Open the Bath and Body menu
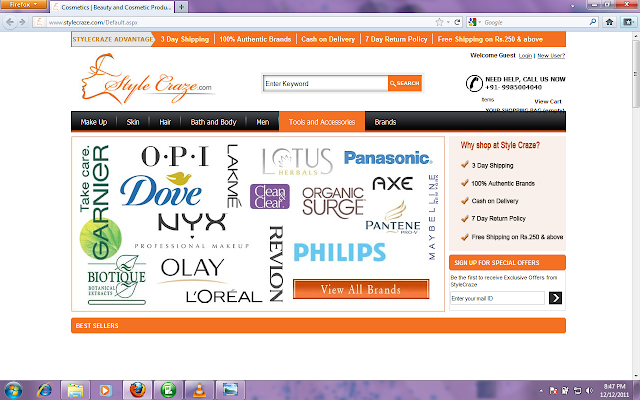640x400 pixels. pos(213,122)
